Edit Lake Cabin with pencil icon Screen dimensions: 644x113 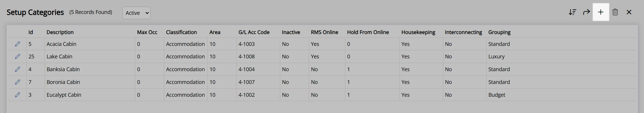point(18,56)
